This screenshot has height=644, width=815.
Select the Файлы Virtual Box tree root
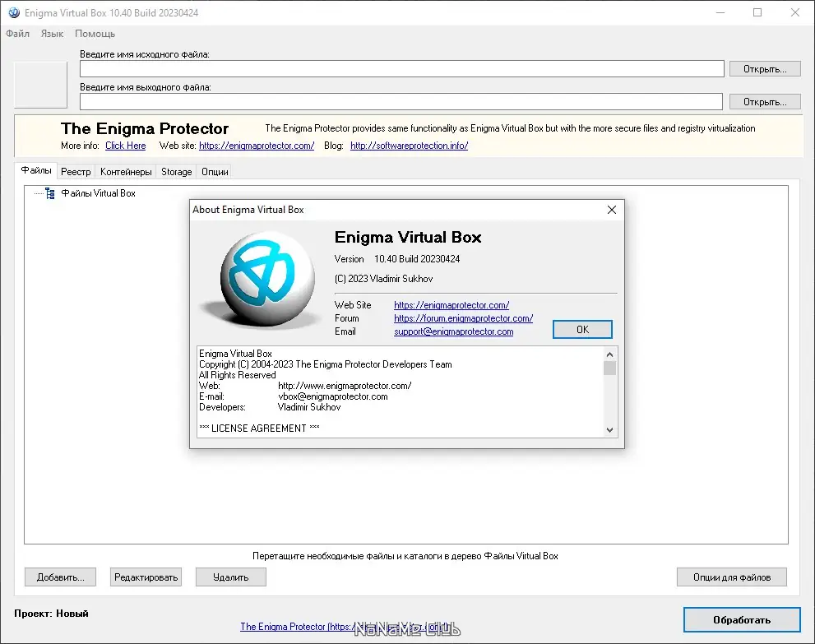coord(98,193)
